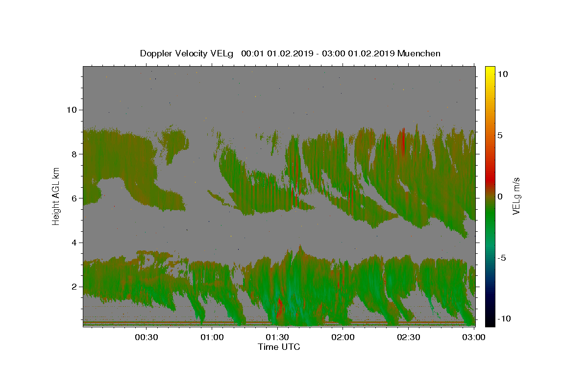Click the 'VELg m/s' colorbar label
Image resolution: width=588 pixels, height=392 pixels.
click(x=516, y=196)
